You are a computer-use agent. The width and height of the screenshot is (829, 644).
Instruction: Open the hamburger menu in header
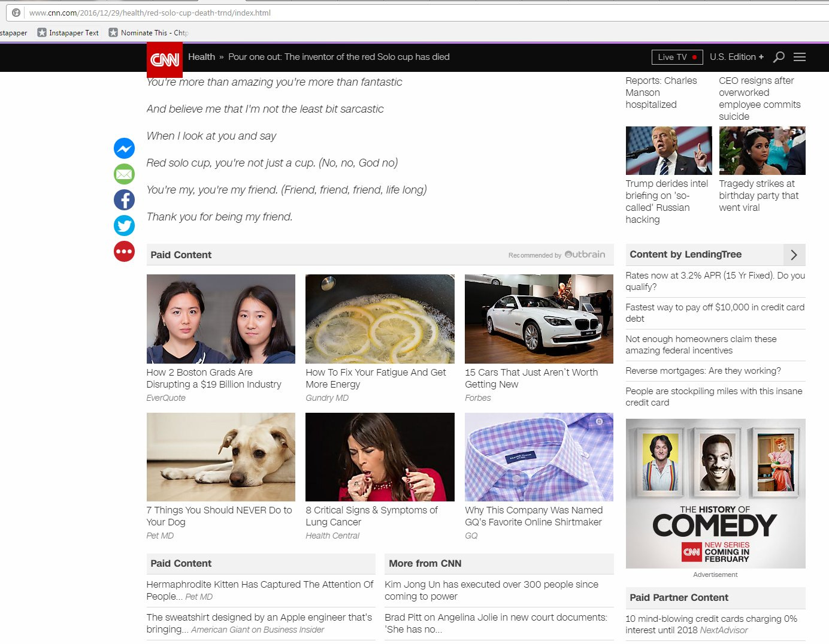800,57
